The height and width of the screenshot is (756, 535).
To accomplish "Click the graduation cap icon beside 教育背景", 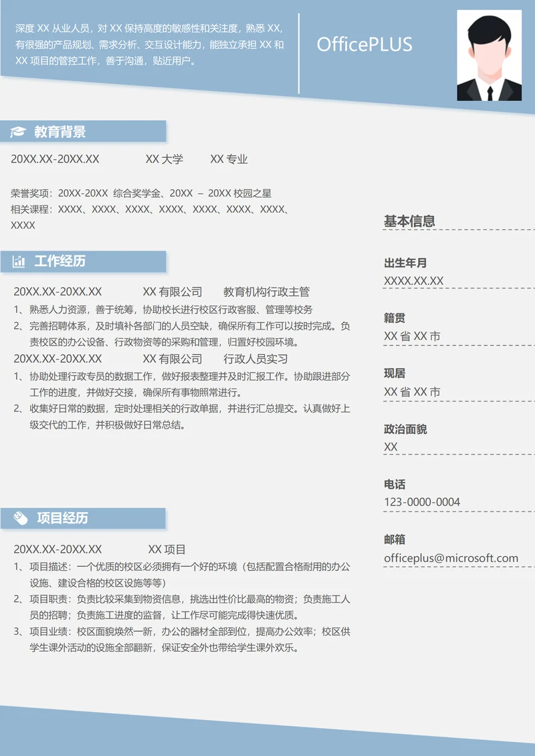I will click(x=18, y=132).
